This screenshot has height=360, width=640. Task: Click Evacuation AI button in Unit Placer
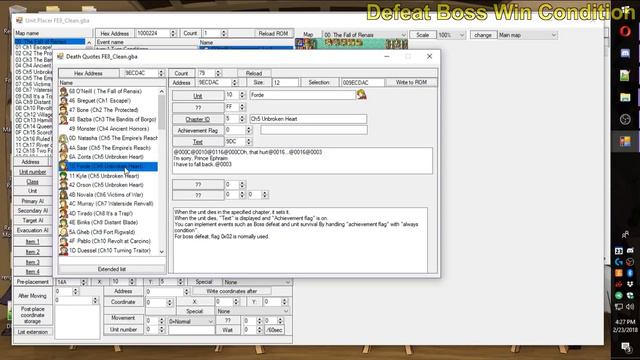click(32, 230)
